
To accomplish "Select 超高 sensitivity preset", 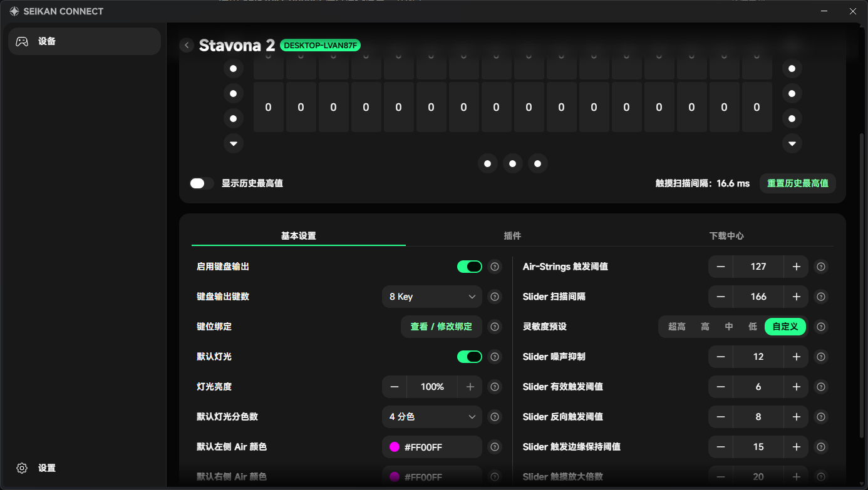I will tap(677, 327).
